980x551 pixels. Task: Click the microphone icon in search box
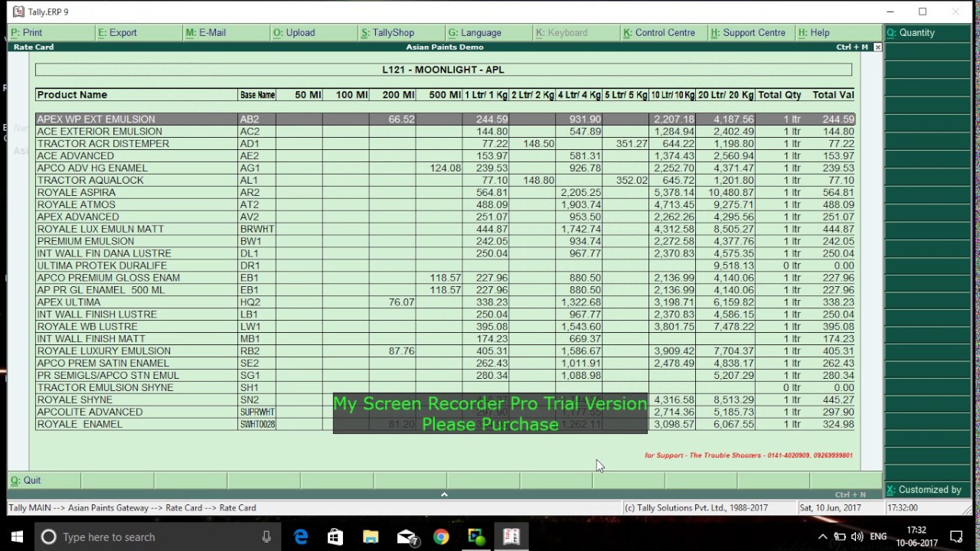(266, 536)
